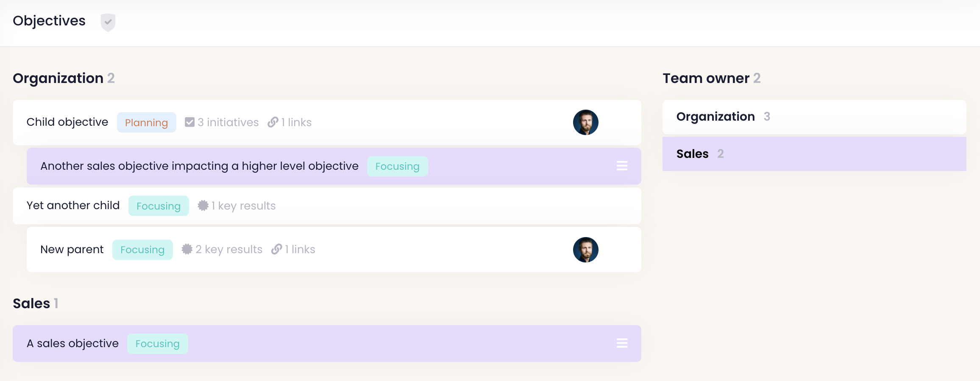Open the New parent objective
This screenshot has width=980, height=381.
coord(72,250)
